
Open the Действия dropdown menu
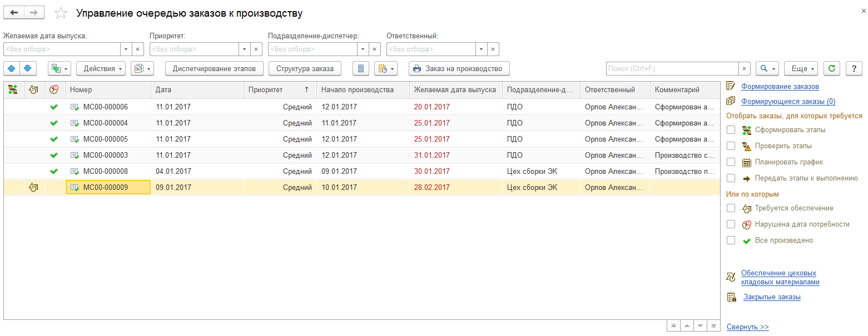click(101, 68)
